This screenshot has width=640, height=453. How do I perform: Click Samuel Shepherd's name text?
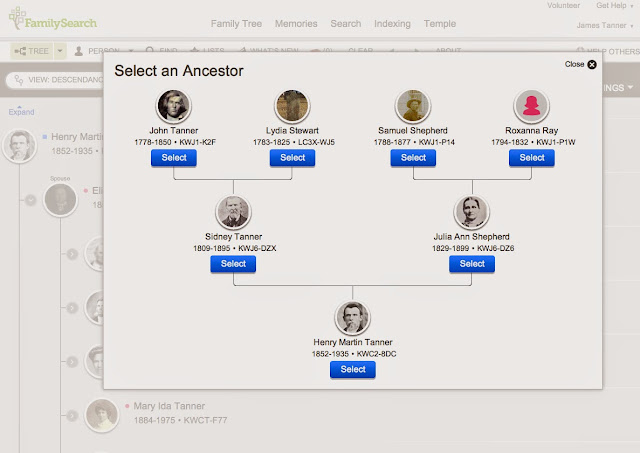[x=413, y=131]
